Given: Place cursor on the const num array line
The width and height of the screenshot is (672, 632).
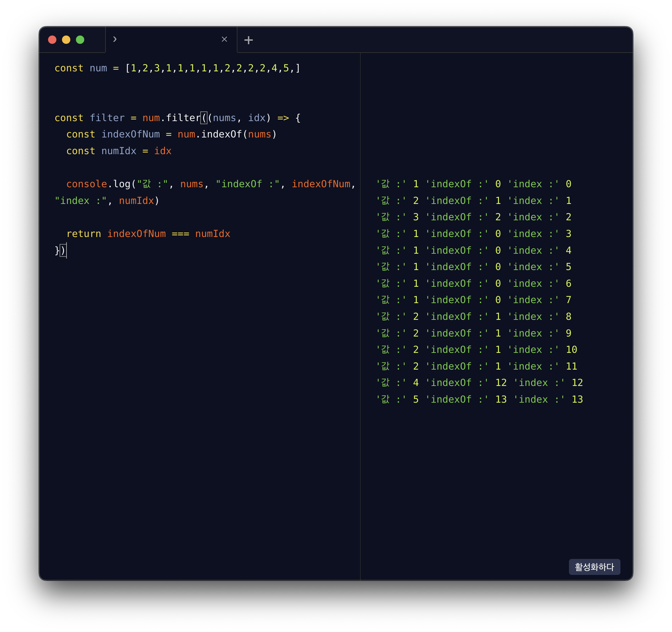Looking at the screenshot, I should tap(177, 68).
